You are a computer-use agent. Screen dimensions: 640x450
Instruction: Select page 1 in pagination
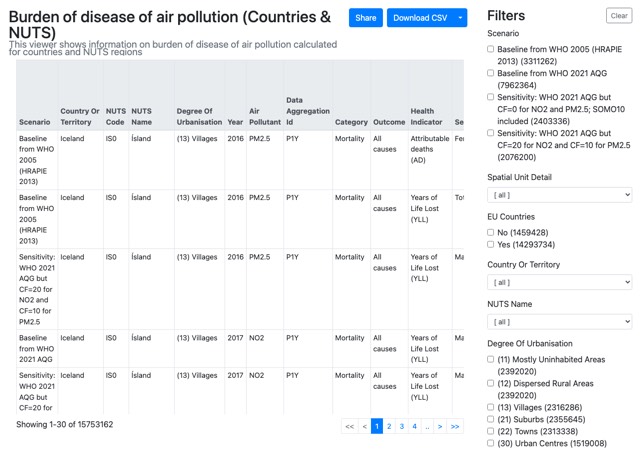pyautogui.click(x=377, y=426)
